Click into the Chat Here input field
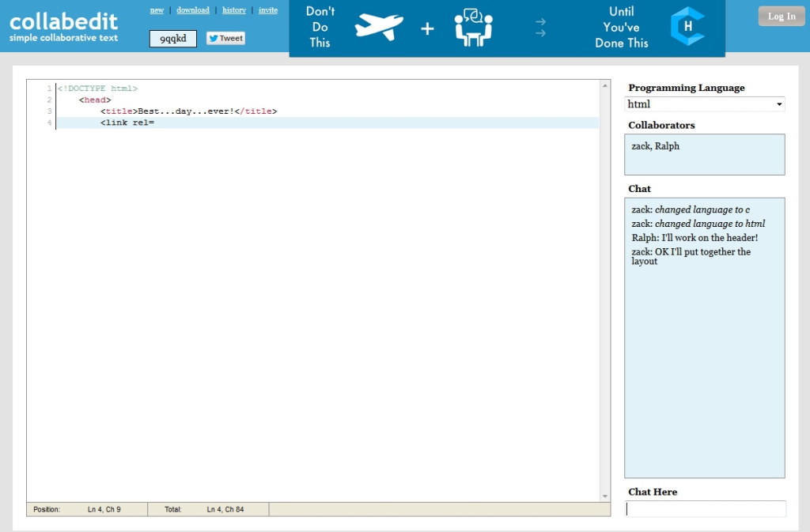Screen dimensions: 810x532 click(706, 509)
